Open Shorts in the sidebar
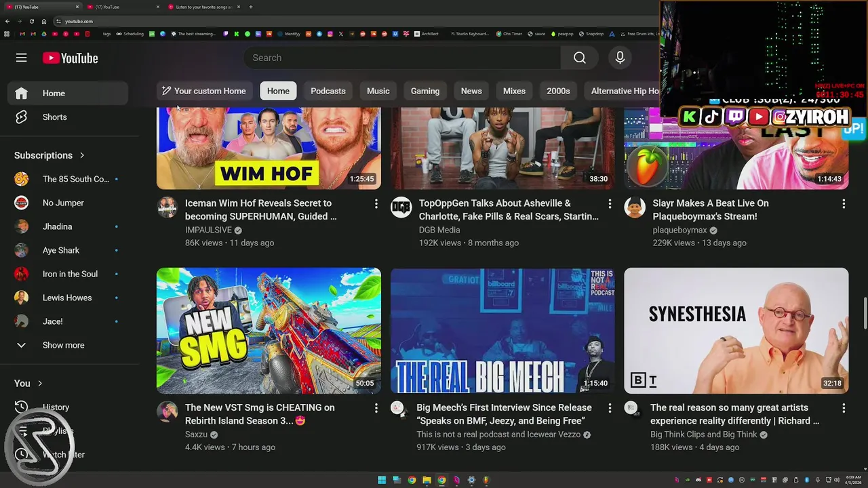This screenshot has width=868, height=488. (x=68, y=117)
